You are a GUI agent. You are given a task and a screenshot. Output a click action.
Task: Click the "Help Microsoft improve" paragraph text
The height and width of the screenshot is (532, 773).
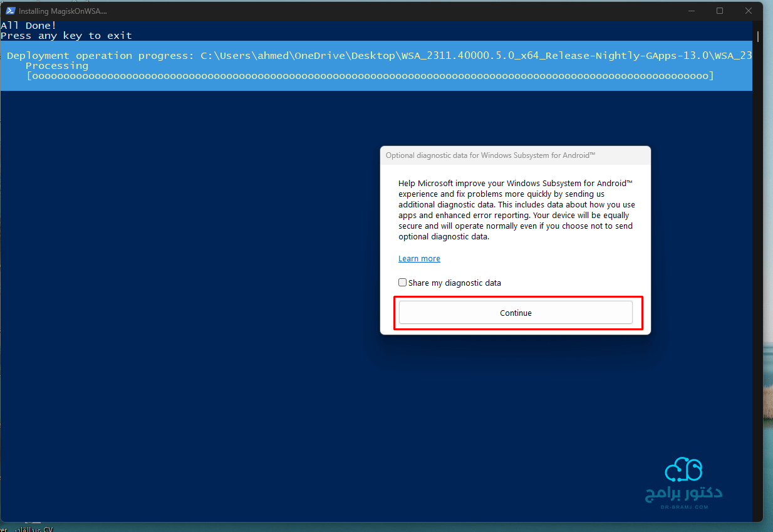(x=517, y=210)
